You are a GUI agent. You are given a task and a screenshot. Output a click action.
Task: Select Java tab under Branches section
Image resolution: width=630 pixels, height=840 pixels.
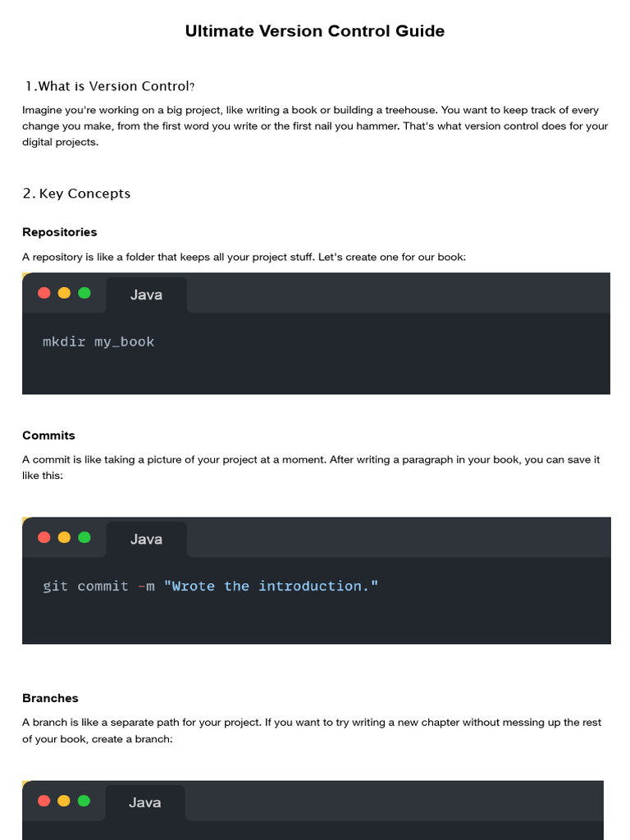[144, 802]
